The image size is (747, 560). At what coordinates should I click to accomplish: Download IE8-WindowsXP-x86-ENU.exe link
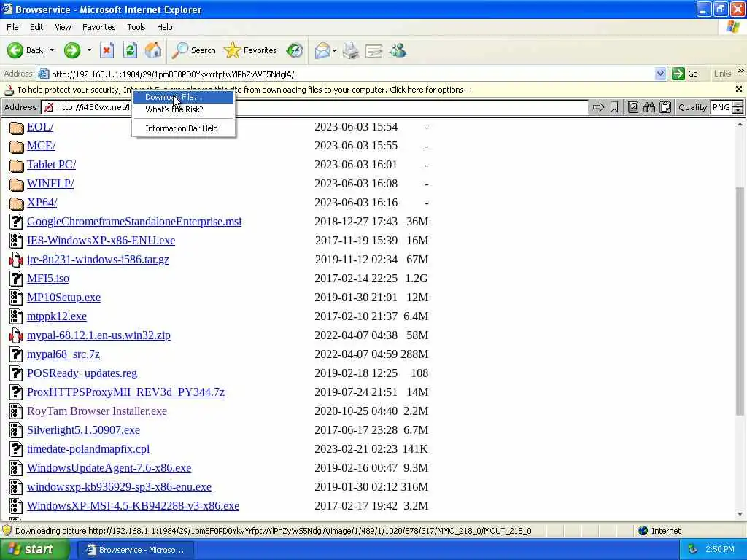(x=101, y=241)
